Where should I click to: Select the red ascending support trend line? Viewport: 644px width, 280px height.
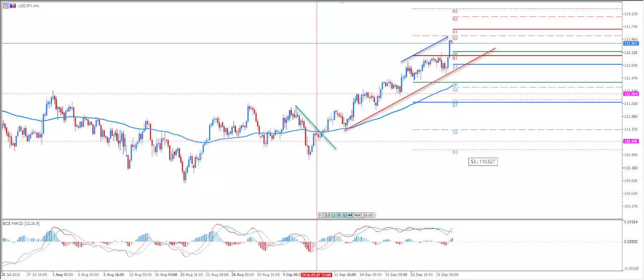tap(420, 89)
